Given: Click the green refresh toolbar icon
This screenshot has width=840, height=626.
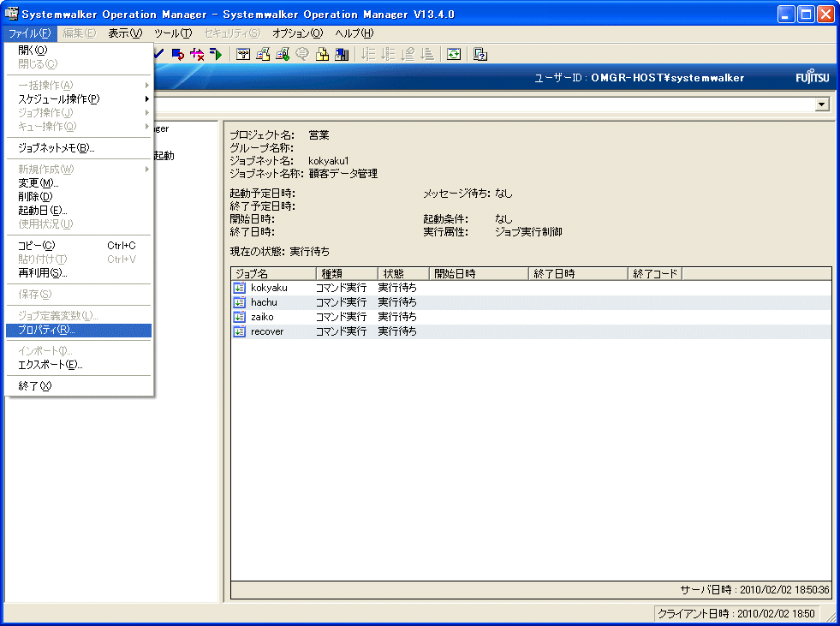Looking at the screenshot, I should [454, 54].
